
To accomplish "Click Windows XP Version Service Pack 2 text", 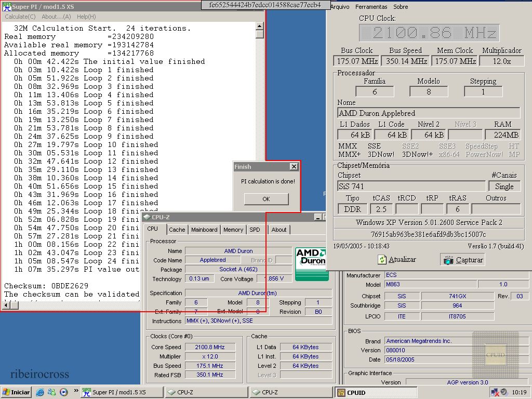I will [429, 222].
